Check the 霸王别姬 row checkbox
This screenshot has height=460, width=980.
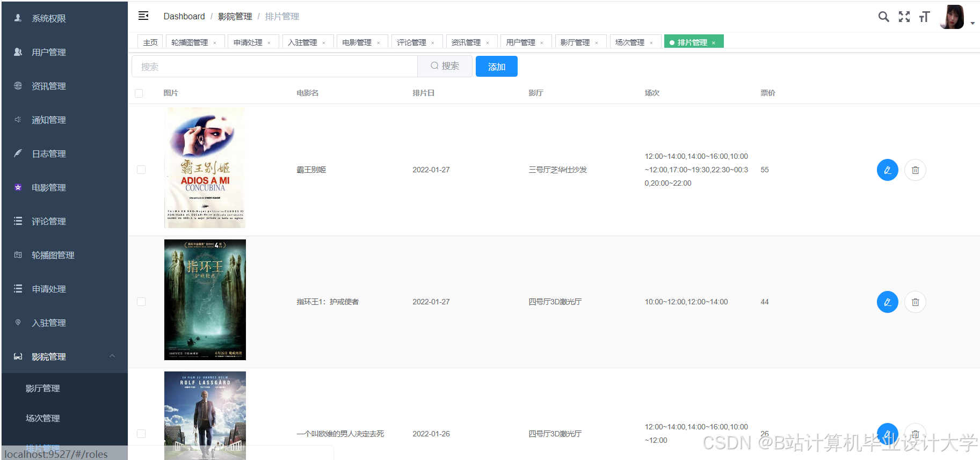[x=141, y=170]
